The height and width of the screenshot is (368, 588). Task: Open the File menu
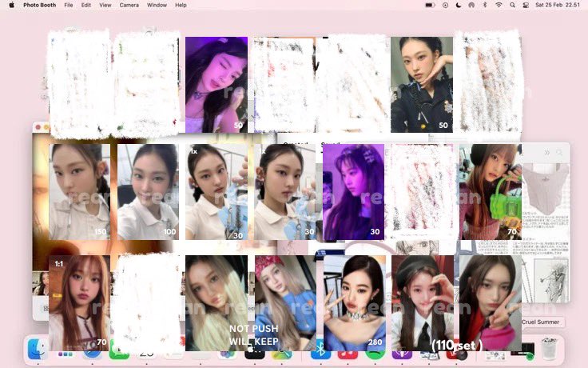[x=68, y=5]
